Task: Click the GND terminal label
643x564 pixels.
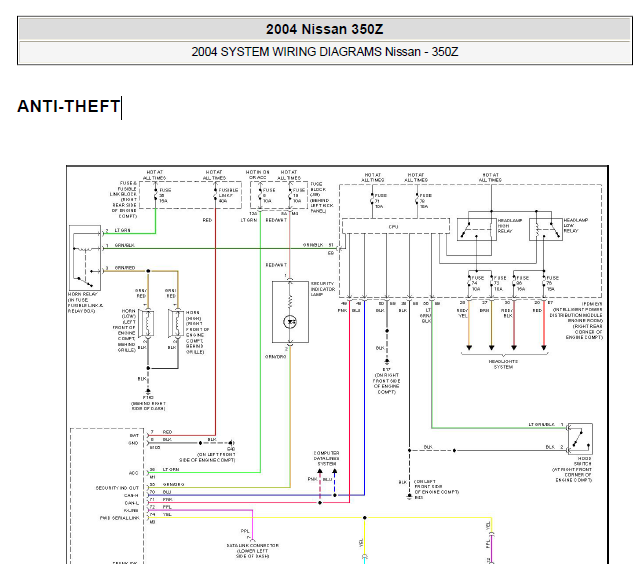Action: 133,443
